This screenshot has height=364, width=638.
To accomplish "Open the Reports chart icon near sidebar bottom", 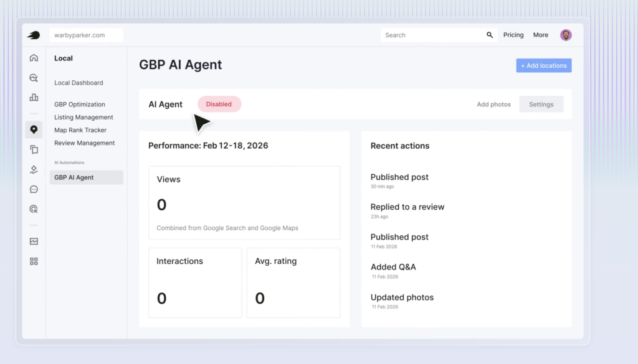I will 34,241.
